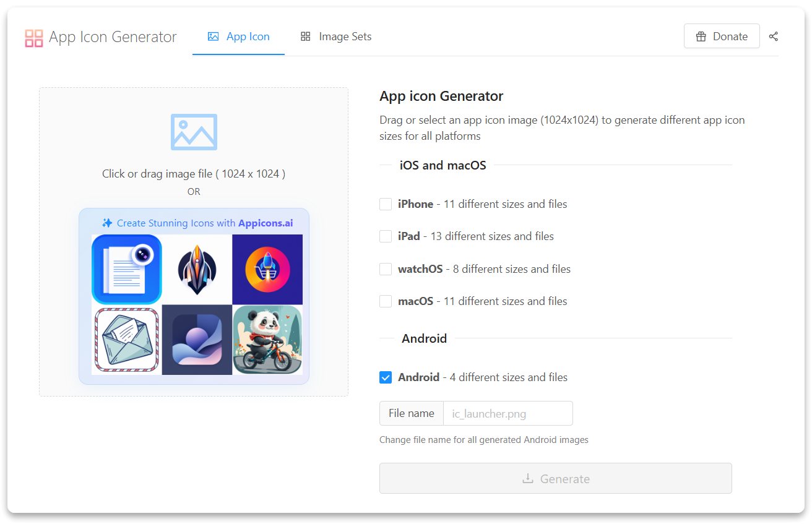Switch to the Image Sets tab
Viewport: 812px width, 524px height.
pos(336,37)
